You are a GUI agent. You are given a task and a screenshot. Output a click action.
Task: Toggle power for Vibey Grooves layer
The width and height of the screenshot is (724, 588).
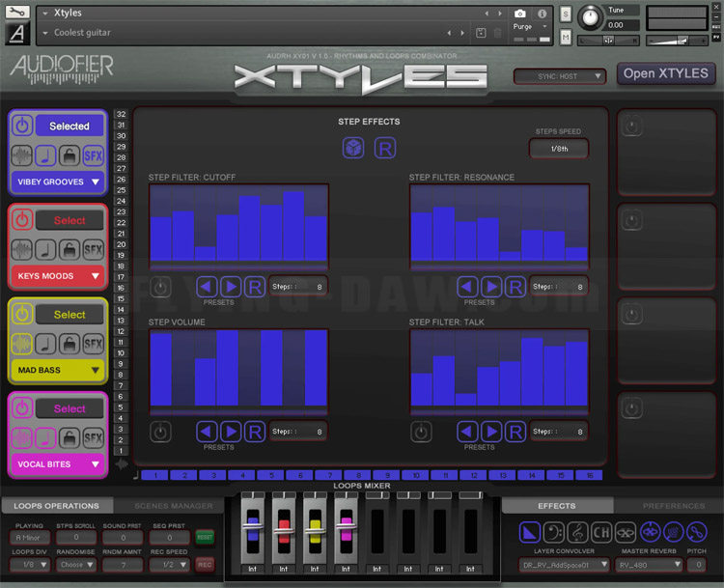22,126
